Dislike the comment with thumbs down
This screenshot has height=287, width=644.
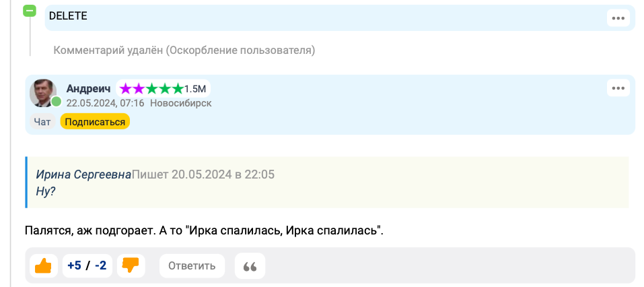[x=130, y=265]
